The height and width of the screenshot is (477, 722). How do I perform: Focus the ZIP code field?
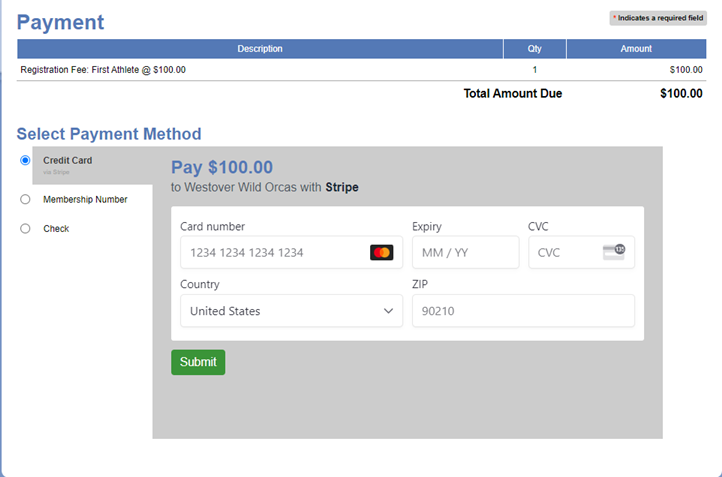click(523, 311)
